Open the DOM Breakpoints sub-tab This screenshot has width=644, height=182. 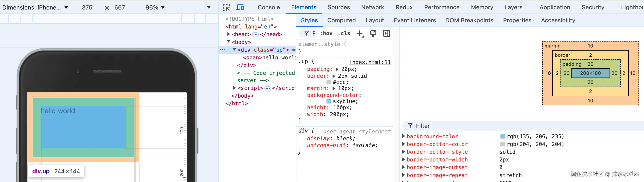click(x=469, y=20)
